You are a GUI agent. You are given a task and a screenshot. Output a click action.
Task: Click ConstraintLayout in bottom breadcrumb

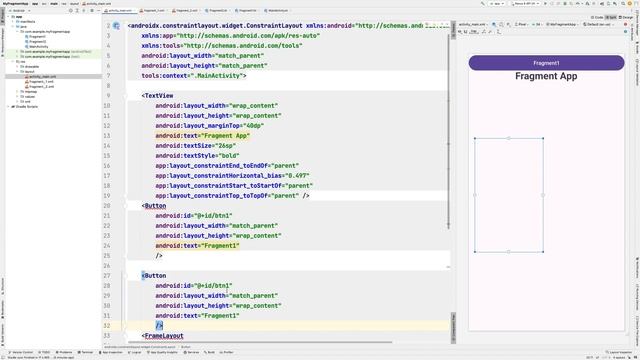140,347
